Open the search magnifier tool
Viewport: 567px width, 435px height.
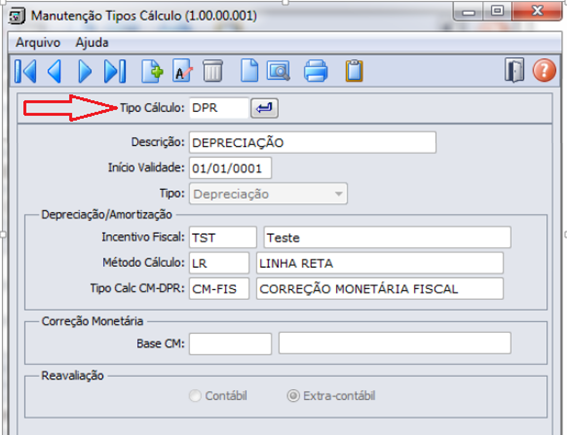(x=278, y=71)
